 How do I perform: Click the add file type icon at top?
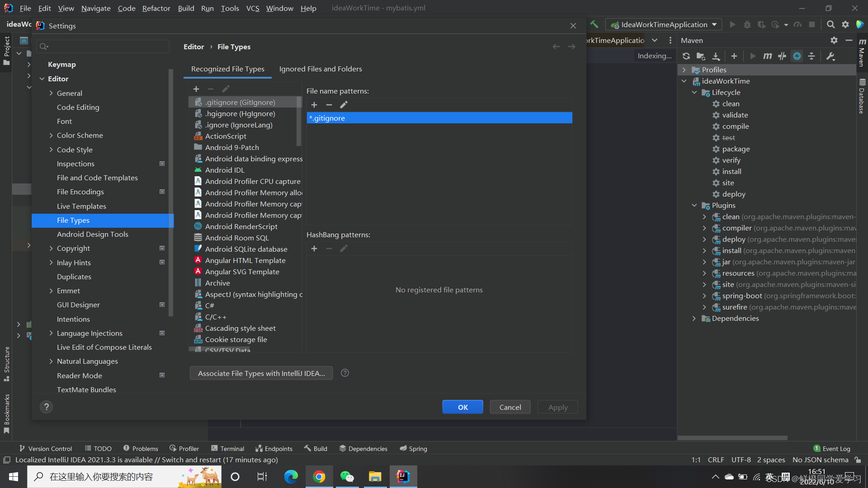[196, 89]
